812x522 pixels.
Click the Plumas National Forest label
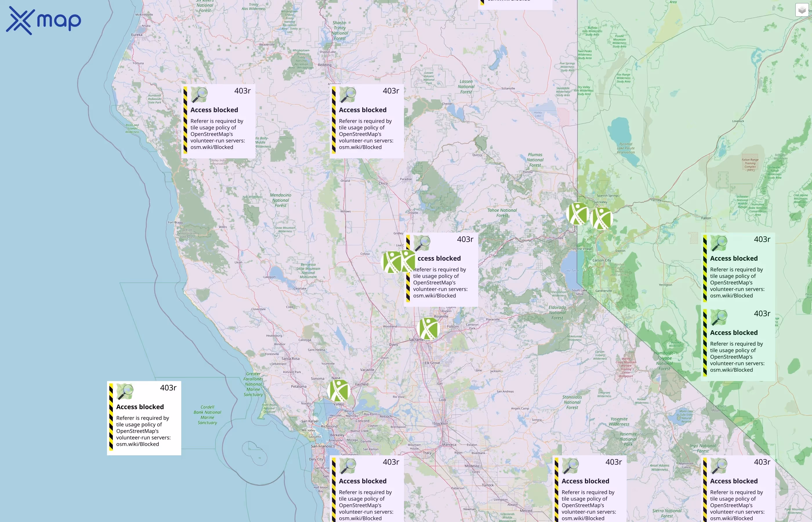click(535, 160)
